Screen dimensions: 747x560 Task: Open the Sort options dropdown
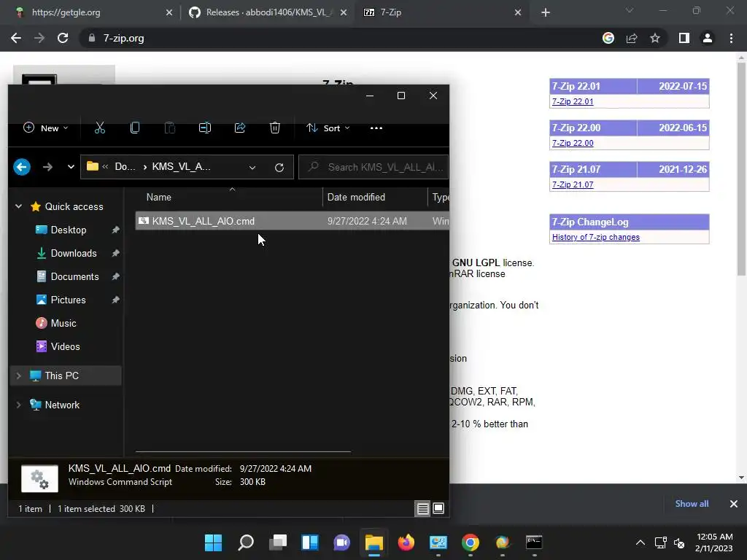coord(328,128)
